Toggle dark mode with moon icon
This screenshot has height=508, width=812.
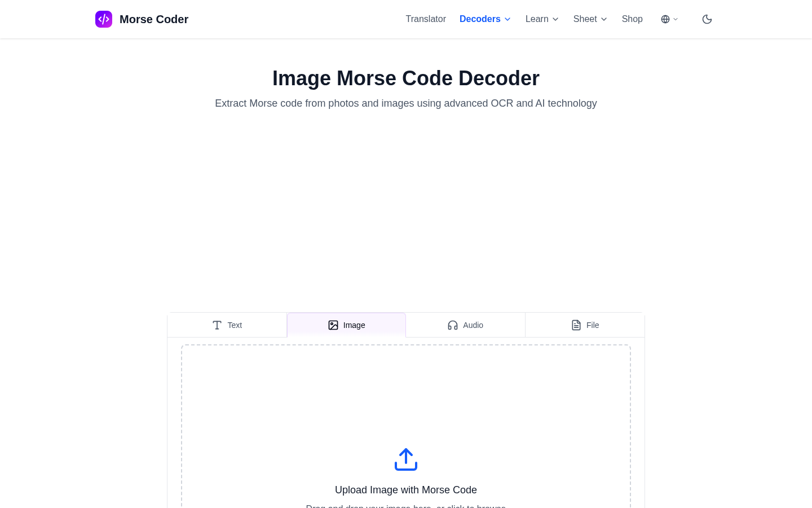tap(707, 19)
